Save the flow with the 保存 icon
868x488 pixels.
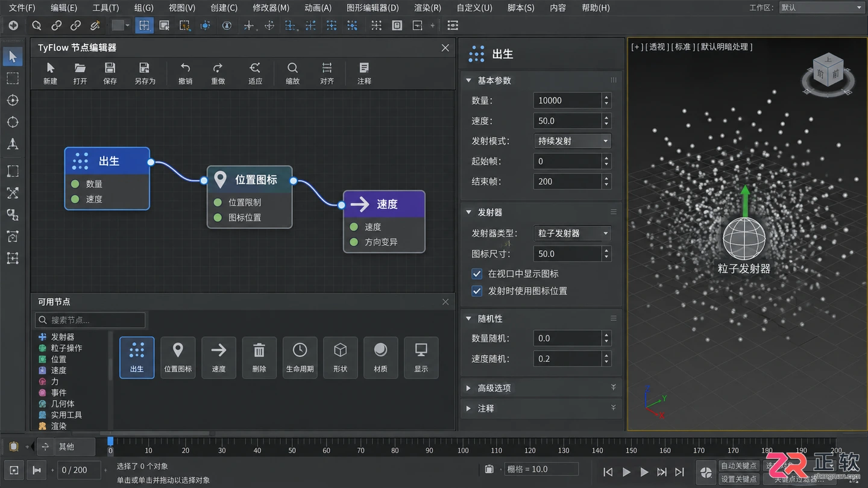[110, 67]
